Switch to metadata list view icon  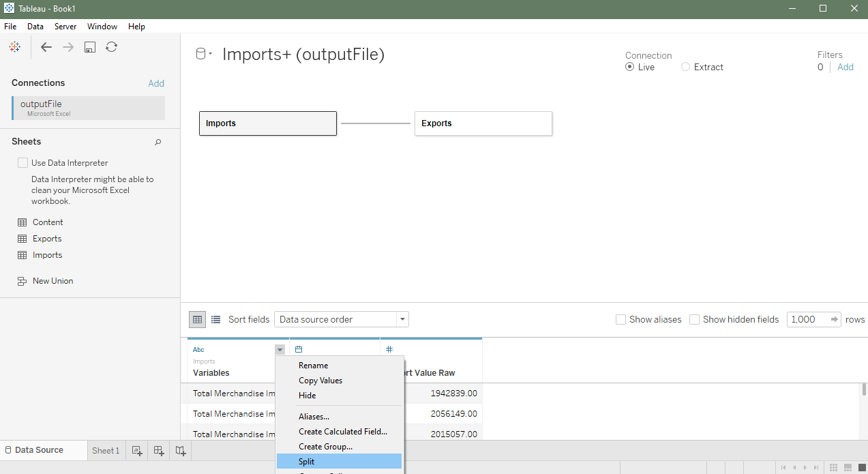click(x=216, y=319)
